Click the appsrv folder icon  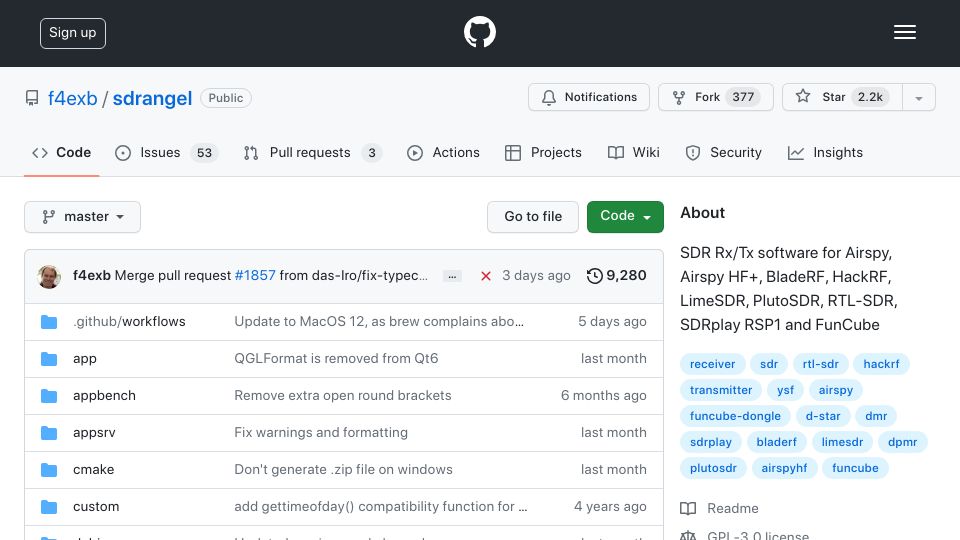[x=49, y=433]
